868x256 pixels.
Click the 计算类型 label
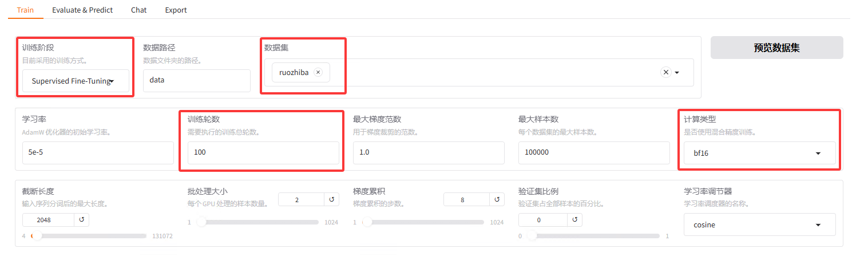click(700, 119)
